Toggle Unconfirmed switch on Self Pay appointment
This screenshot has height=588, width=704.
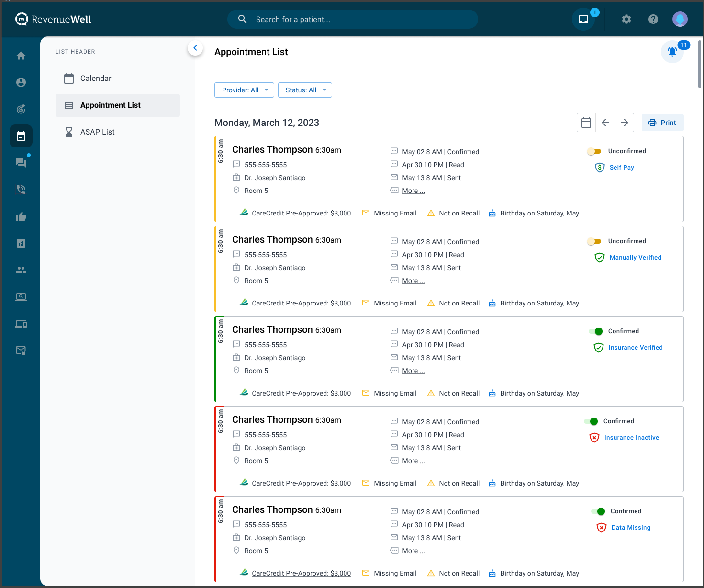coord(594,151)
